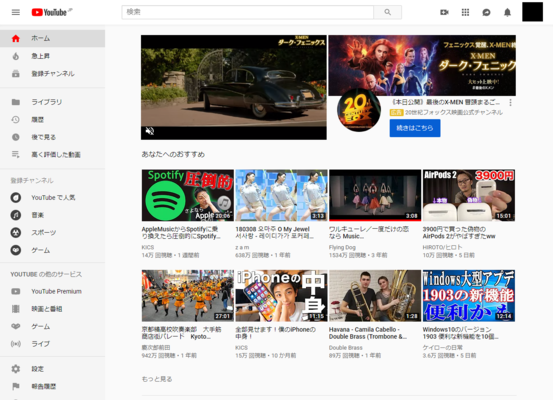Viewport: 553px width, 400px height.
Task: Open the channel name 'Double Brass'
Action: tap(346, 347)
